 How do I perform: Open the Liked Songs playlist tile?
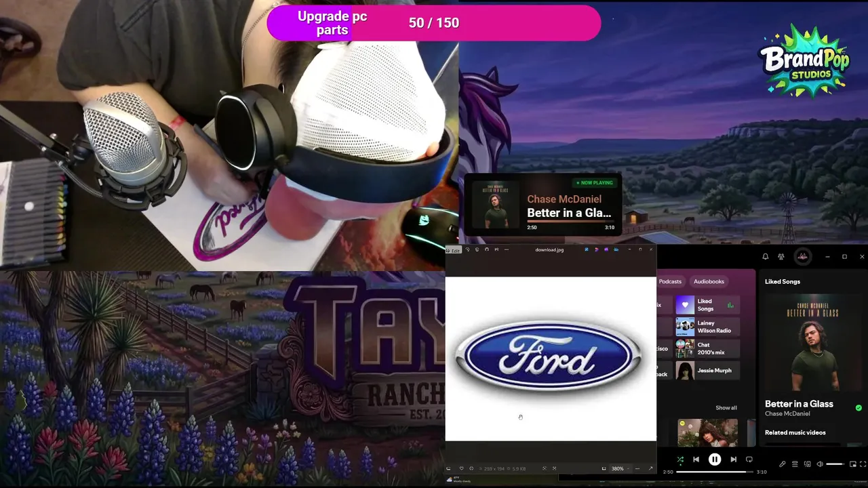(x=707, y=305)
